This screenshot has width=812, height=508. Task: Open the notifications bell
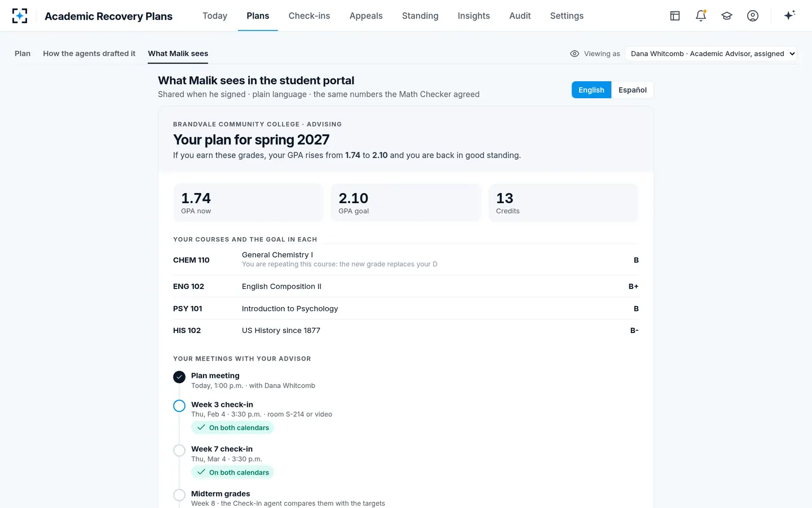coord(701,16)
